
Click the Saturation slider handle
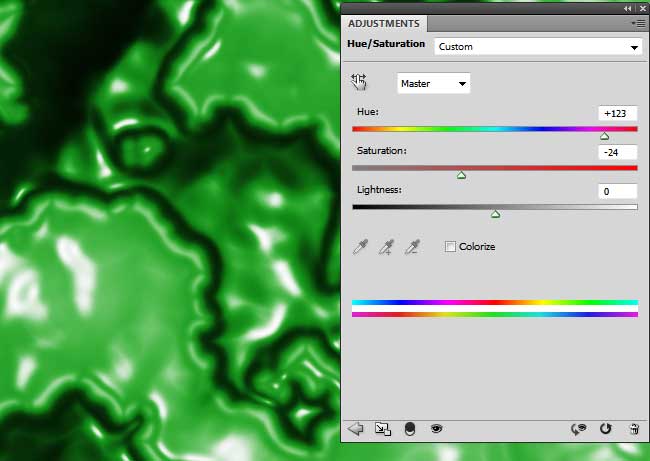(x=461, y=175)
